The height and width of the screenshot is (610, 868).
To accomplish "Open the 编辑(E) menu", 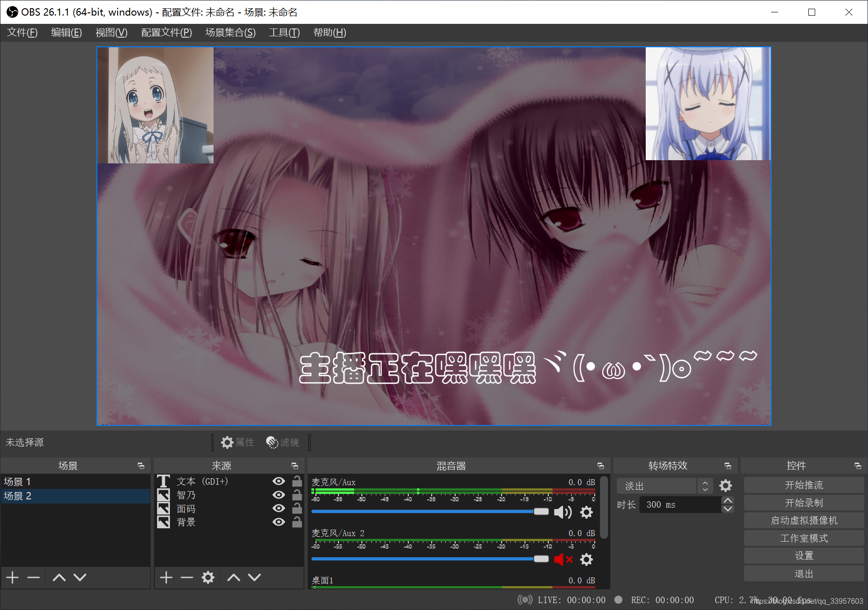I will coord(67,33).
